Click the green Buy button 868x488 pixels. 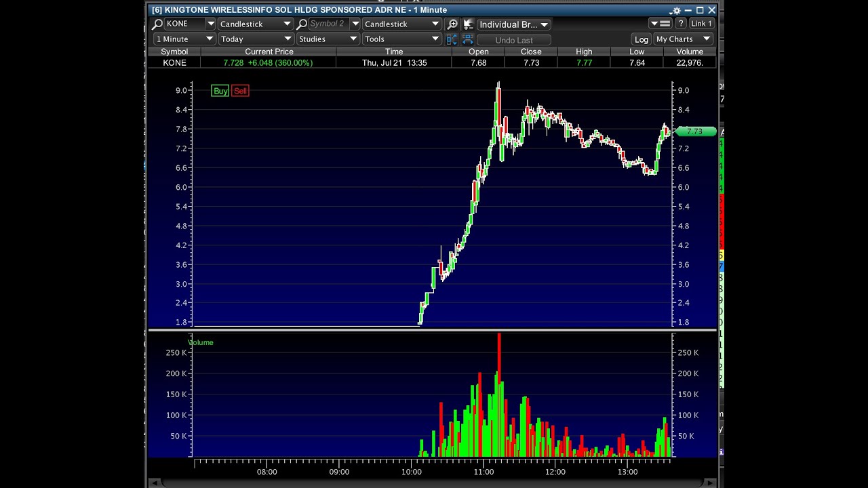(x=220, y=91)
